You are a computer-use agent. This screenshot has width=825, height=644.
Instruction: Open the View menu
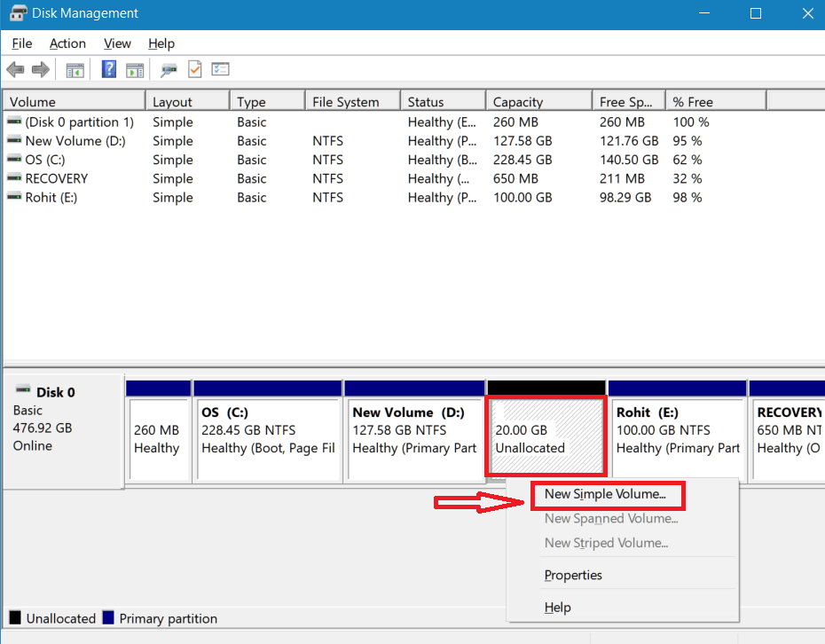point(117,43)
